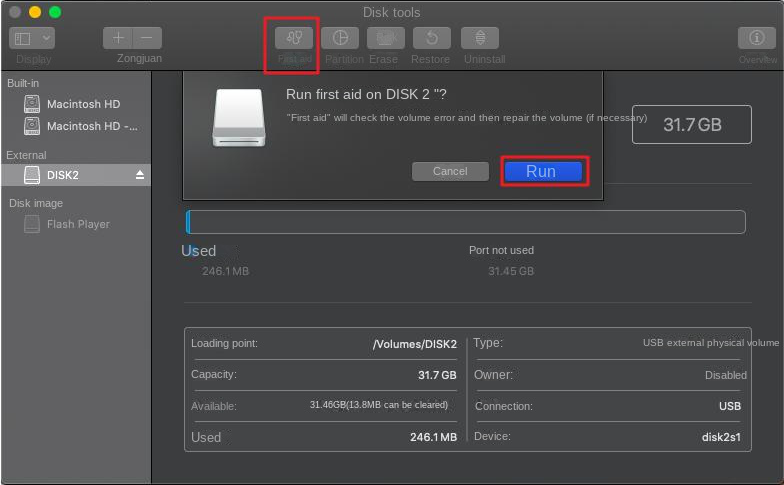Screen dimensions: 784x485
Task: Select the second Macintosh HD volume
Action: [x=91, y=126]
